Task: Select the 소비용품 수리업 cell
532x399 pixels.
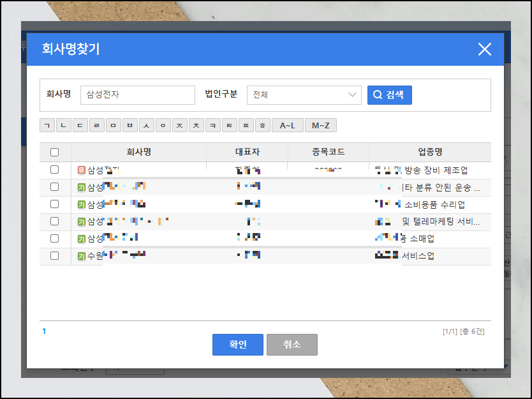Action: 430,205
